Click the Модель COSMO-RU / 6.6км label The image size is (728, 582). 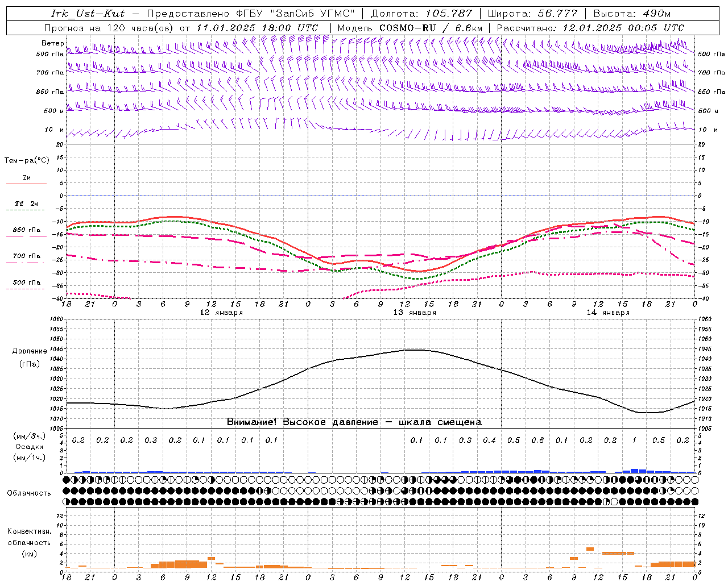click(409, 28)
